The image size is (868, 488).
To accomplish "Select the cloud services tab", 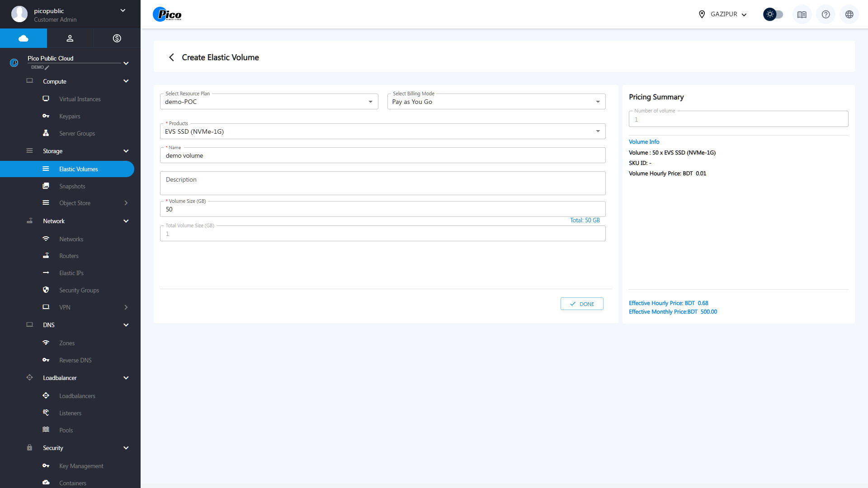I will (x=24, y=38).
